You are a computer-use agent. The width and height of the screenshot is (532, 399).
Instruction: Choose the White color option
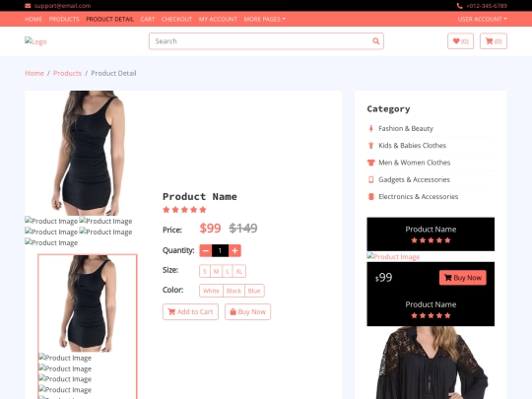pos(211,291)
